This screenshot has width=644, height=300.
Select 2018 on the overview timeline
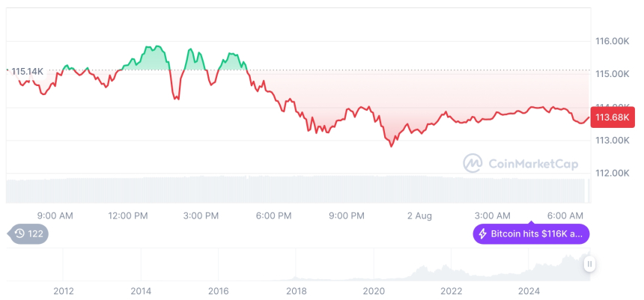[x=296, y=290]
